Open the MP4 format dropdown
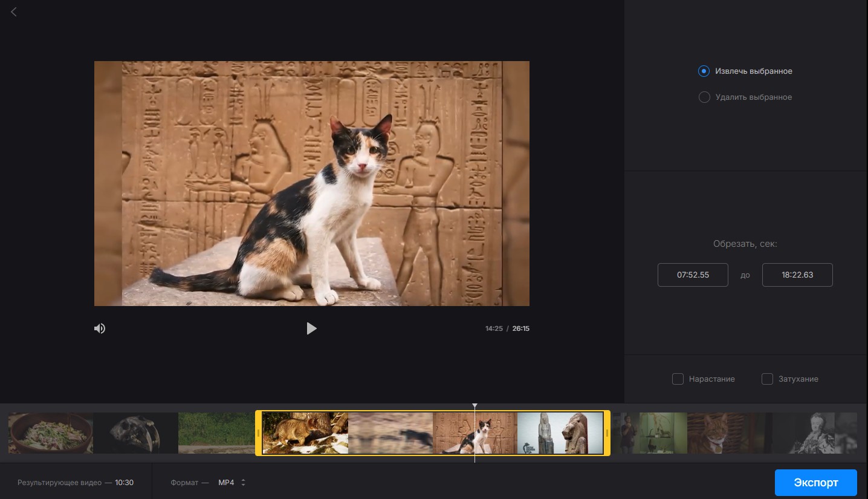 pyautogui.click(x=232, y=483)
